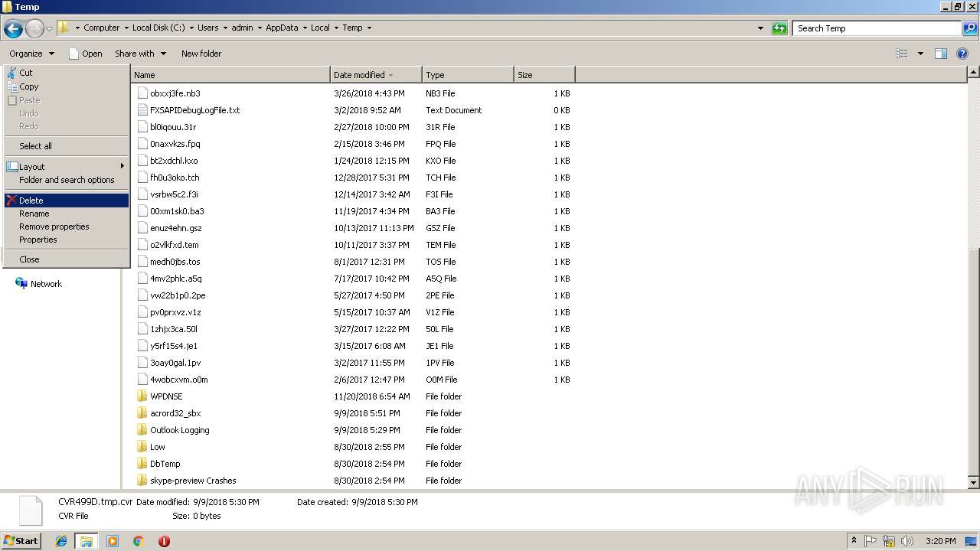Click Local Disk (C:) breadcrumb
The image size is (980, 551).
[x=158, y=28]
